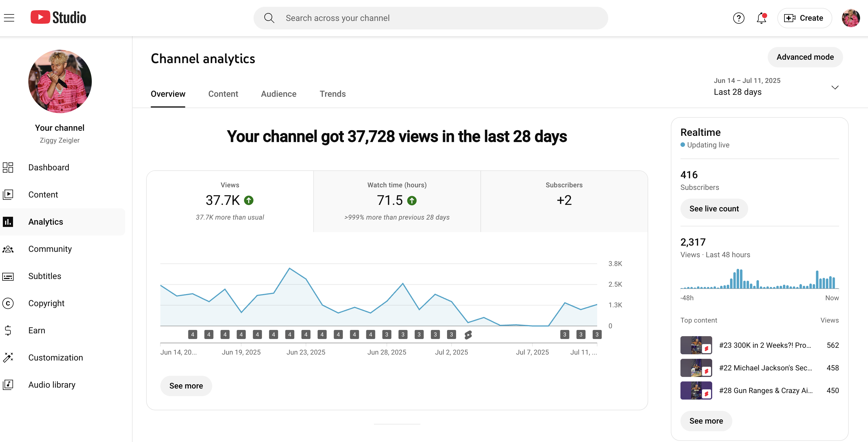Screen dimensions: 868x442
Task: Click the Content sidebar icon
Action: tap(8, 195)
